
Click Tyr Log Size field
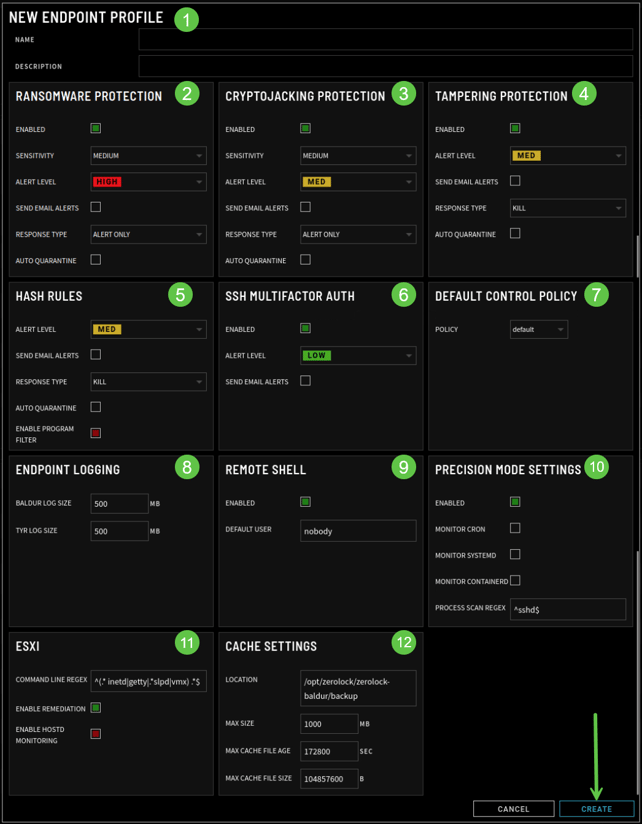coord(119,531)
